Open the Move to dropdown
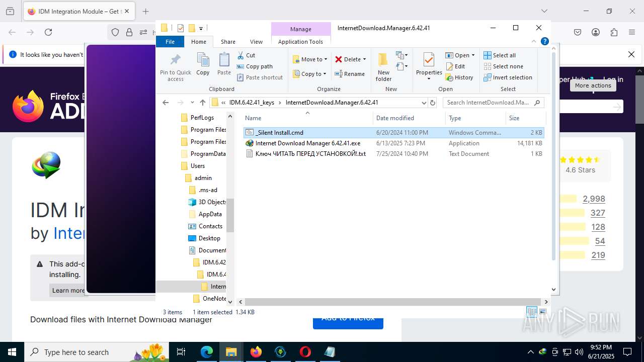Viewport: 644px width, 362px height. (x=310, y=59)
